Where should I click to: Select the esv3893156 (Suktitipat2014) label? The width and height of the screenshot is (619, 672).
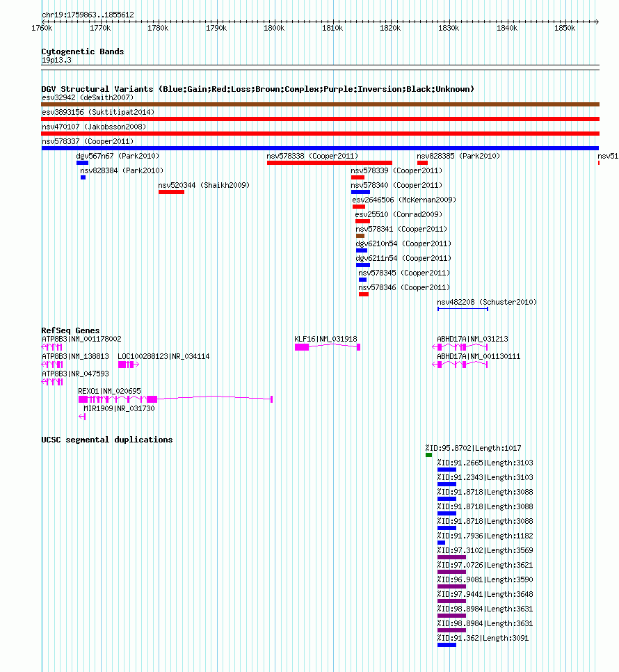point(98,112)
